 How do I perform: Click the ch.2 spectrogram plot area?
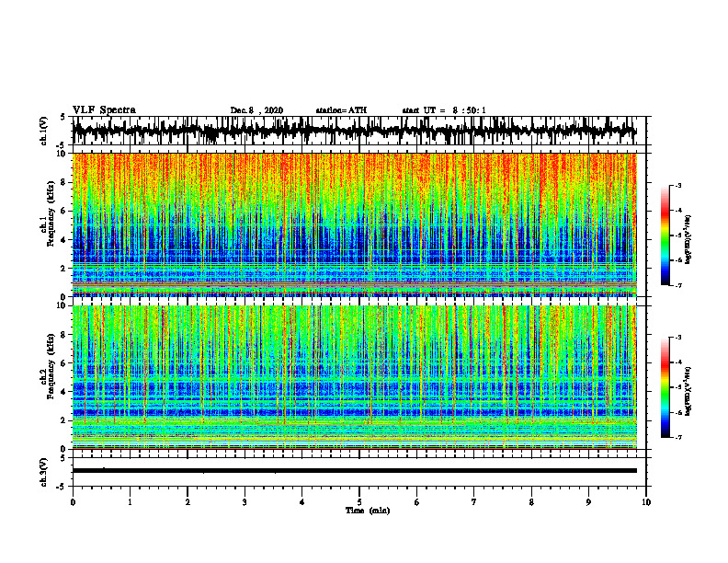354,377
